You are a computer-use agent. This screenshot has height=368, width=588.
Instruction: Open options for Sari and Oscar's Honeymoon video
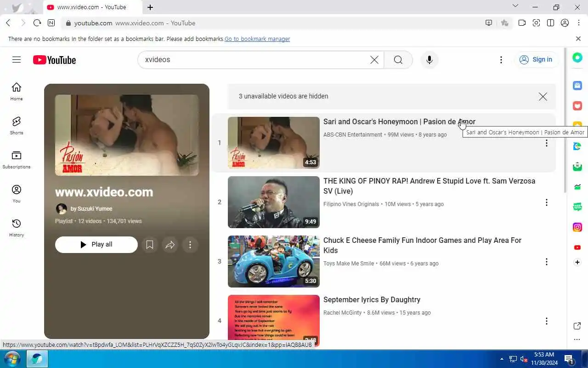click(547, 143)
